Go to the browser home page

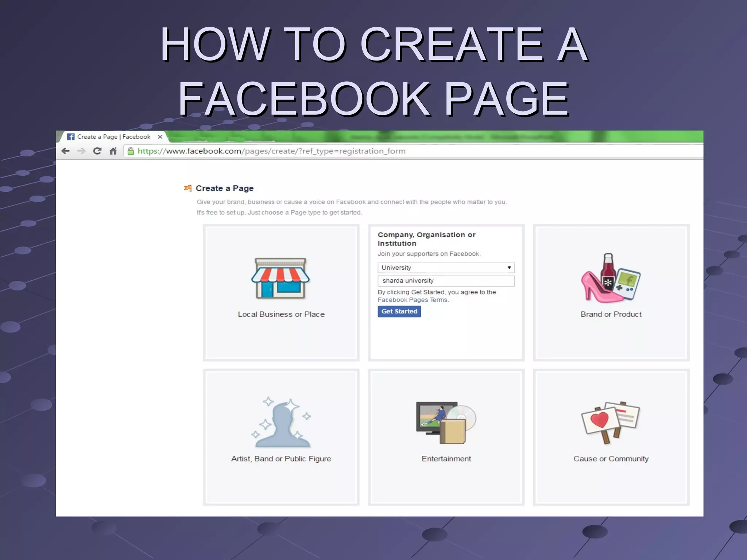pyautogui.click(x=113, y=151)
